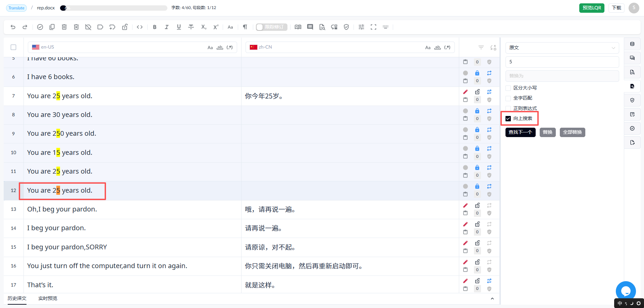Apply subscript formatting
The height and width of the screenshot is (308, 644).
point(204,27)
